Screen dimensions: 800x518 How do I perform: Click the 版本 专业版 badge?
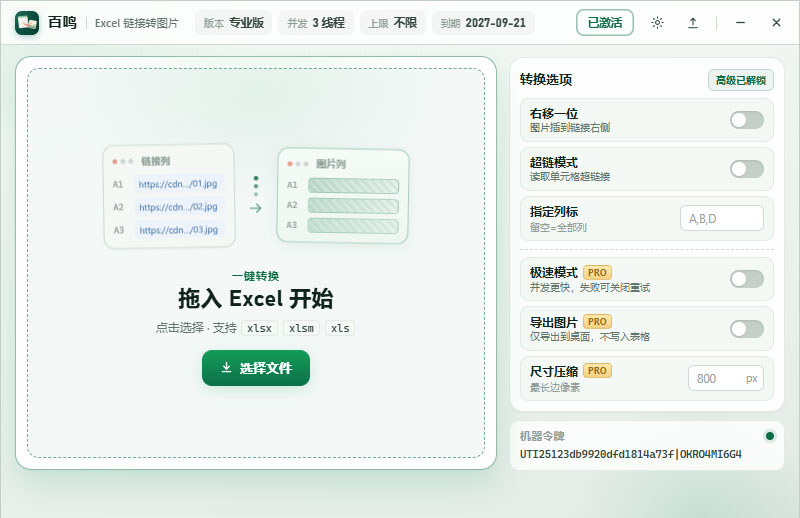[234, 23]
